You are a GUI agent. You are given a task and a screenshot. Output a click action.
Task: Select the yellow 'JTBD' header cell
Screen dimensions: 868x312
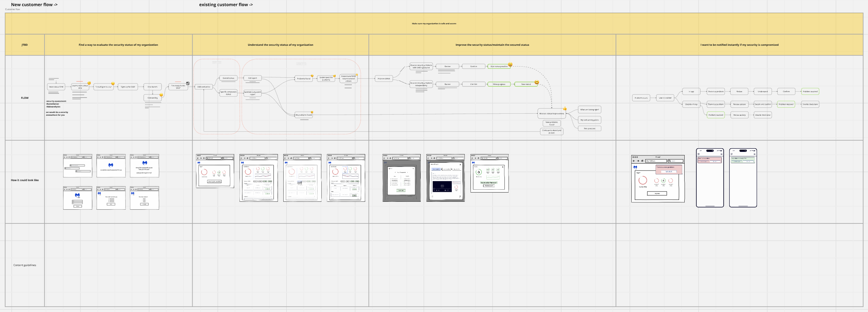tap(25, 45)
